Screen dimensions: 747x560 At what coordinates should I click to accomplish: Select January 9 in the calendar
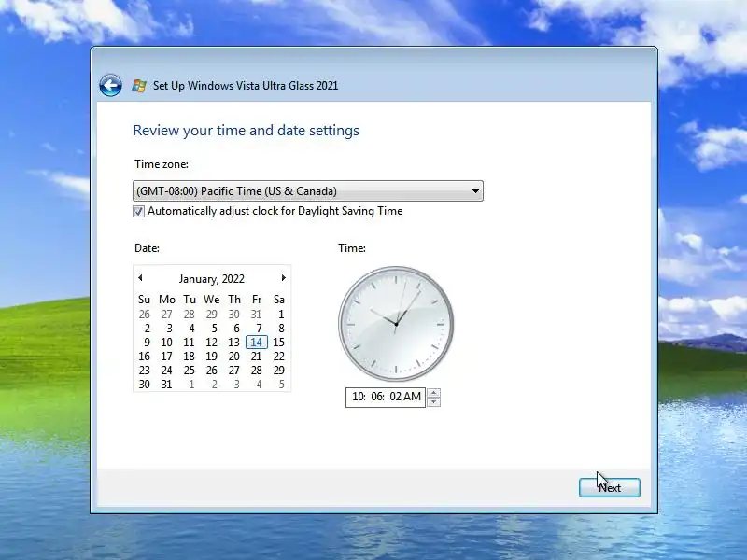(x=147, y=342)
